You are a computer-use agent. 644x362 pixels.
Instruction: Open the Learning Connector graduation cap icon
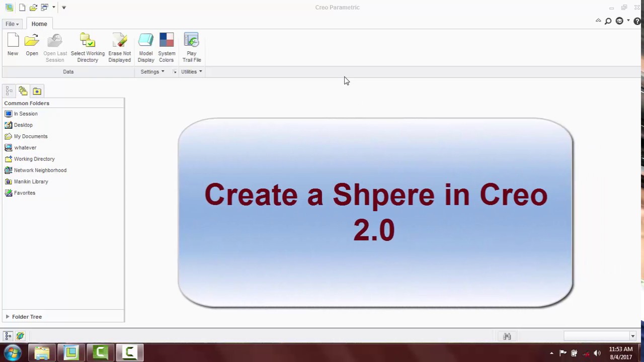pyautogui.click(x=619, y=21)
